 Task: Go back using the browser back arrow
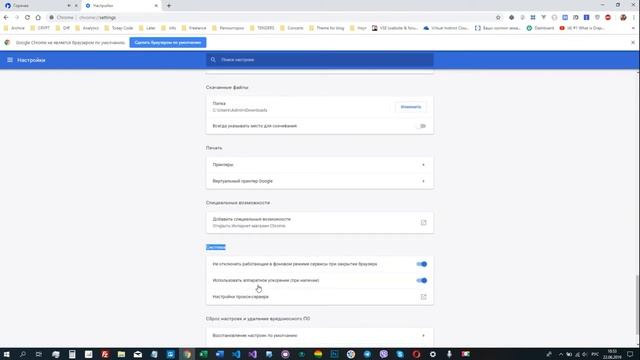(x=6, y=18)
